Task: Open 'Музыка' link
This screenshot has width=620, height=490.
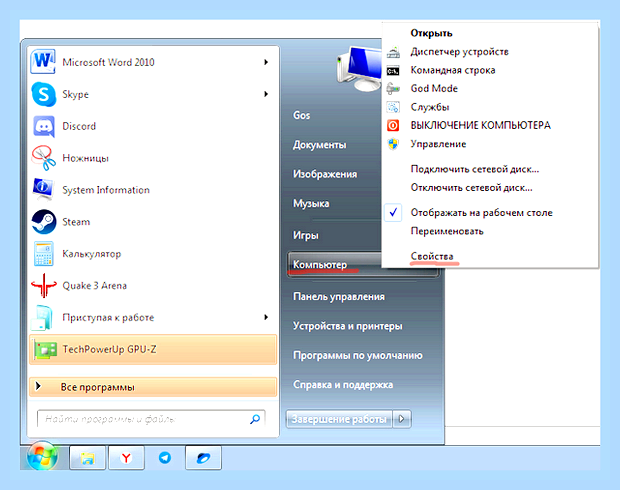Action: (311, 204)
